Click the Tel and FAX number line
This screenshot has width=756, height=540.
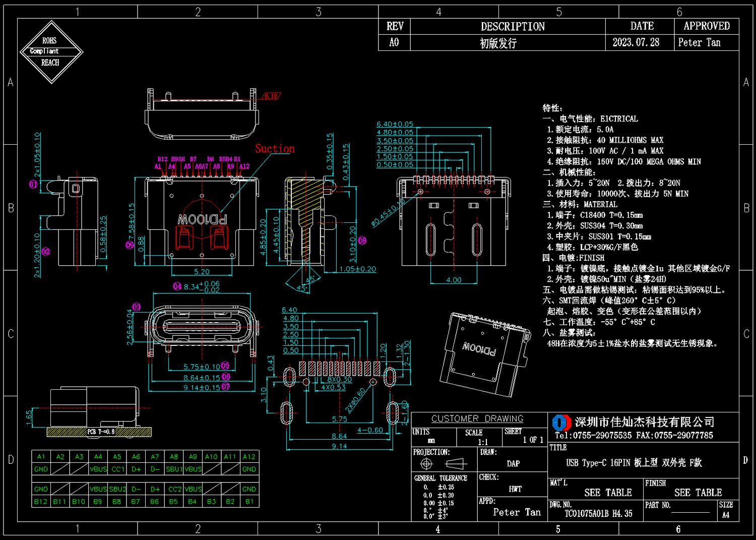[x=634, y=435]
